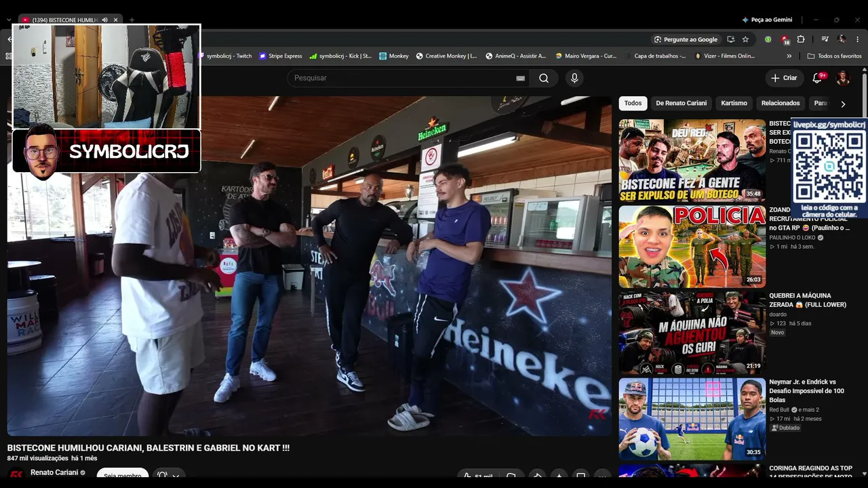Mute the BISTECONE tab audio icon

[x=104, y=20]
